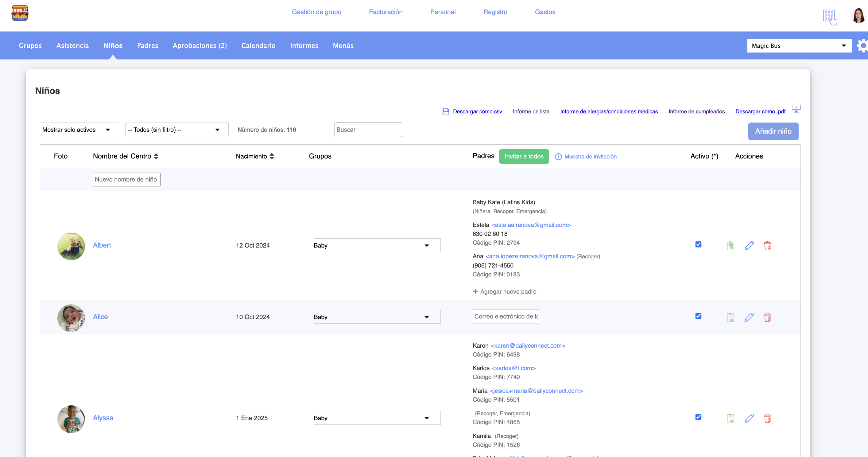Image resolution: width=868 pixels, height=457 pixels.
Task: Click the presentation screen icon
Action: pyautogui.click(x=796, y=109)
